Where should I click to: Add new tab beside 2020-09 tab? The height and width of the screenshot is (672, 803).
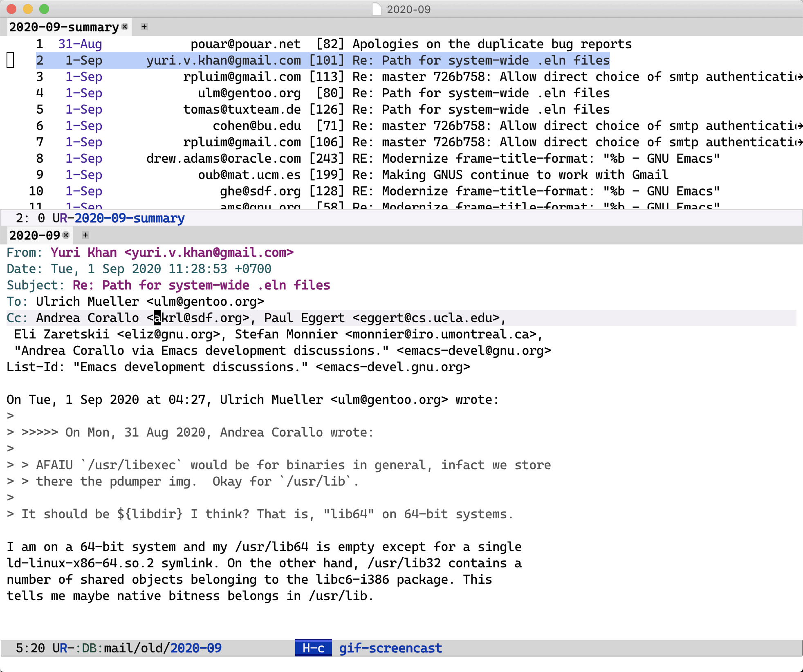[85, 235]
